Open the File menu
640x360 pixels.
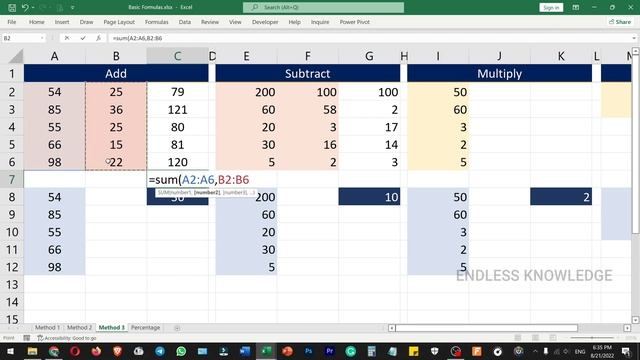coord(12,22)
